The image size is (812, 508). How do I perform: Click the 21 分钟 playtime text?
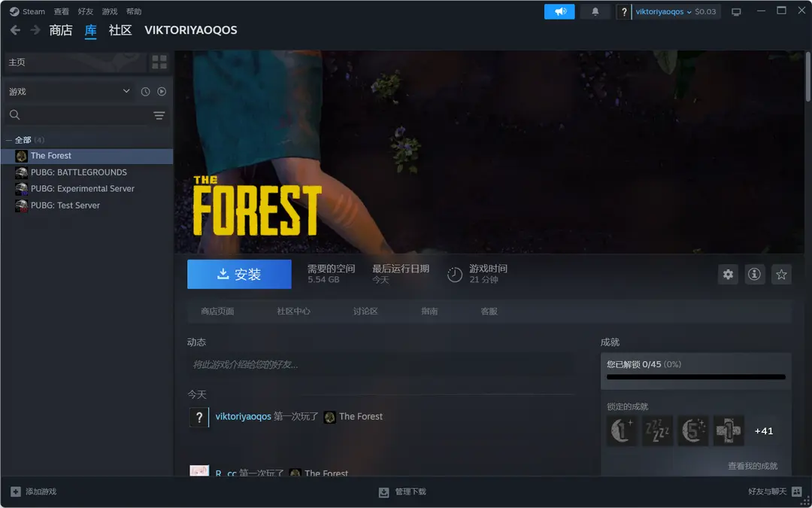483,280
